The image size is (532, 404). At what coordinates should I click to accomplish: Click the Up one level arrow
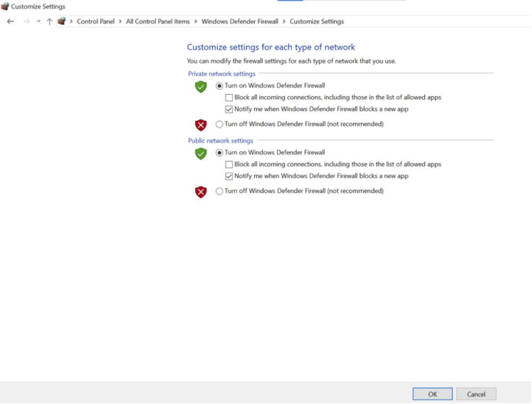pyautogui.click(x=49, y=21)
